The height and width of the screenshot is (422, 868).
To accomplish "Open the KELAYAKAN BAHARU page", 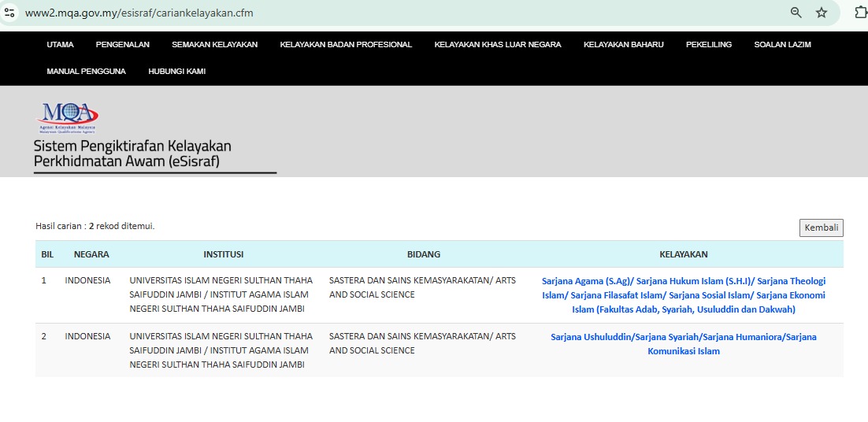I will pos(623,45).
